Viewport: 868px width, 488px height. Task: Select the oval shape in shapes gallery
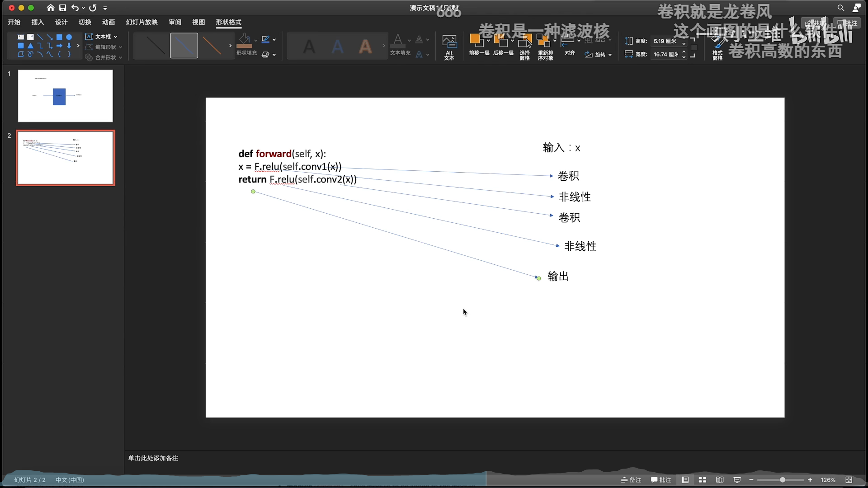point(69,37)
